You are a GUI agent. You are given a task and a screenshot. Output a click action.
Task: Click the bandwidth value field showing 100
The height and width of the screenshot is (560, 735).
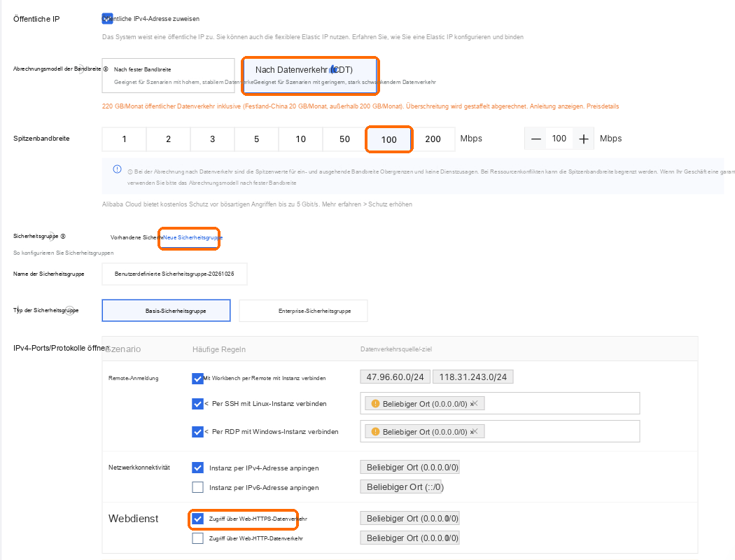(559, 139)
